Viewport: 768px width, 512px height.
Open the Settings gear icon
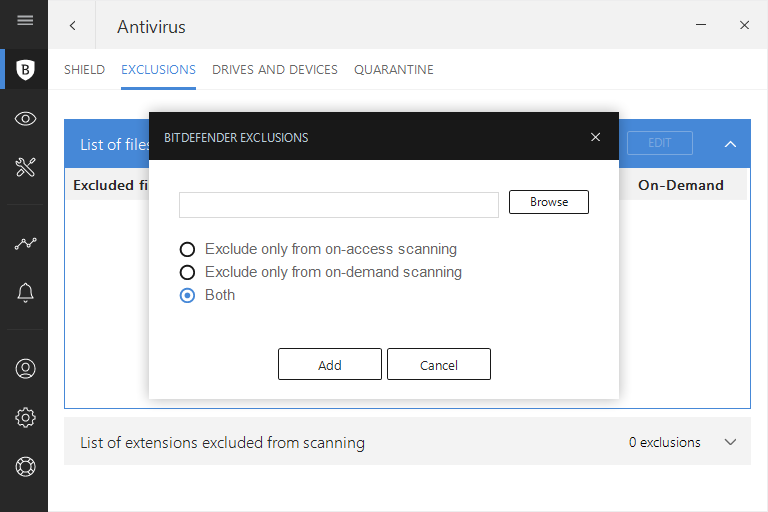25,417
